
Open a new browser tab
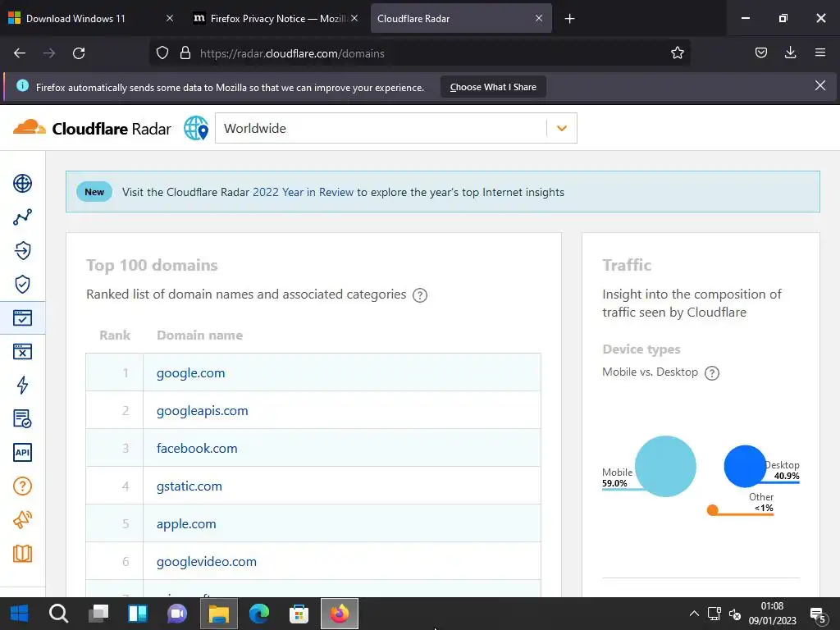coord(569,19)
